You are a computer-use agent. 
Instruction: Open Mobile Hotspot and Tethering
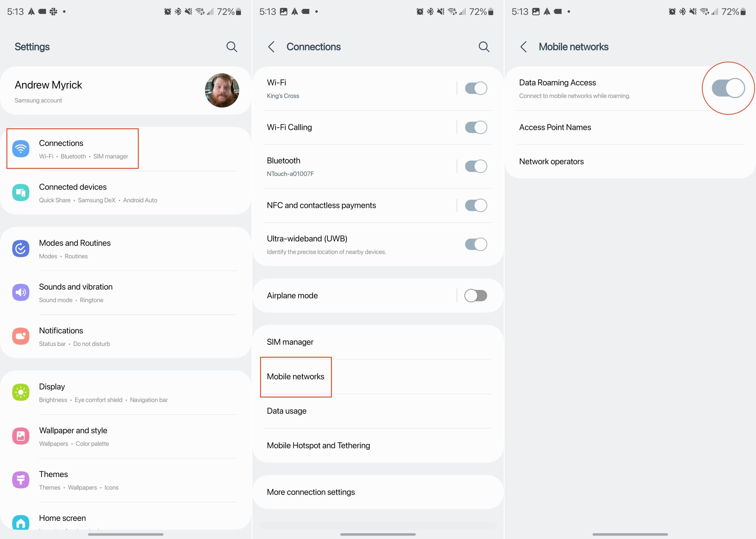[x=319, y=446]
